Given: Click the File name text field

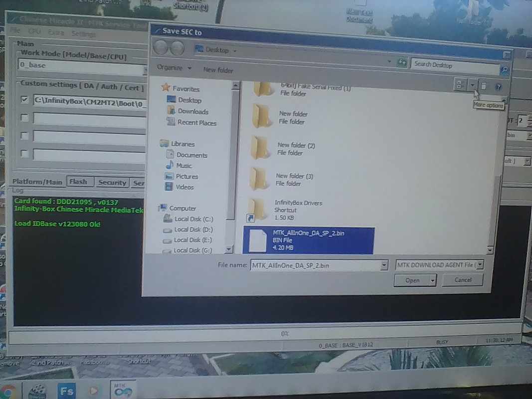Looking at the screenshot, I should tap(315, 265).
